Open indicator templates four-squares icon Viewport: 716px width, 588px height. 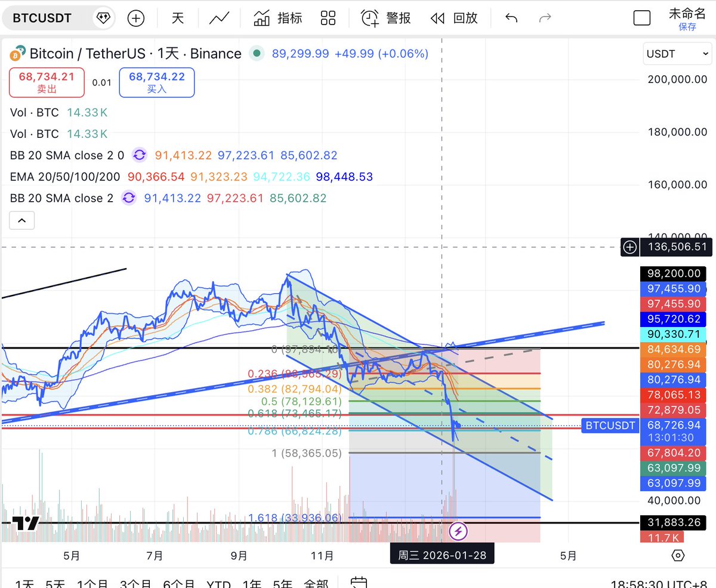pyautogui.click(x=328, y=18)
